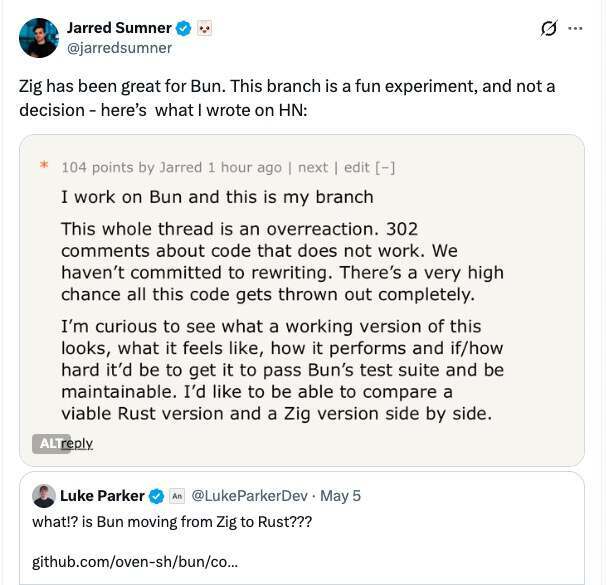
Task: Click the May 5 timestamp on quoted tweet
Action: click(340, 496)
